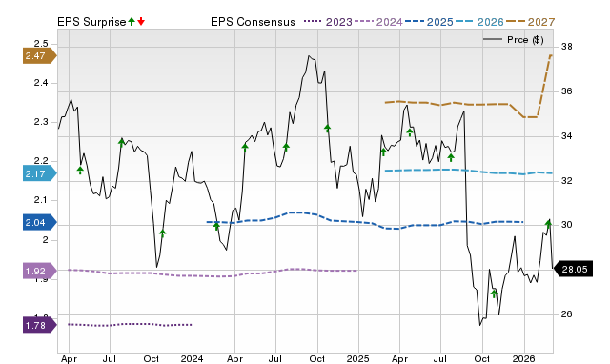Screen dimensions: 610x364
Task: Select the EPS surprise arrow near February 2026
Action: tap(549, 223)
